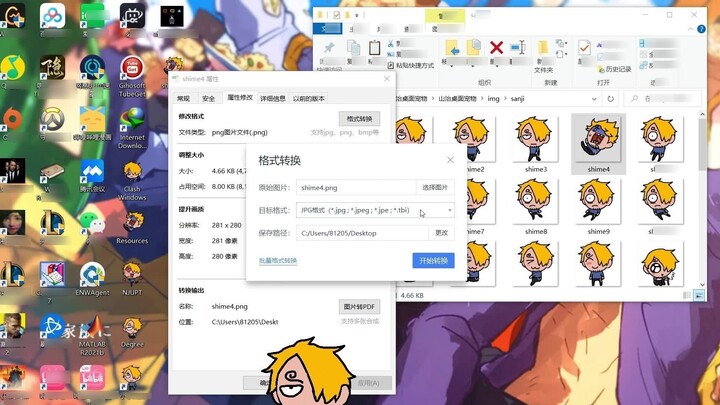
Task: Click the Move to folder arrow icon
Action: pyautogui.click(x=453, y=48)
